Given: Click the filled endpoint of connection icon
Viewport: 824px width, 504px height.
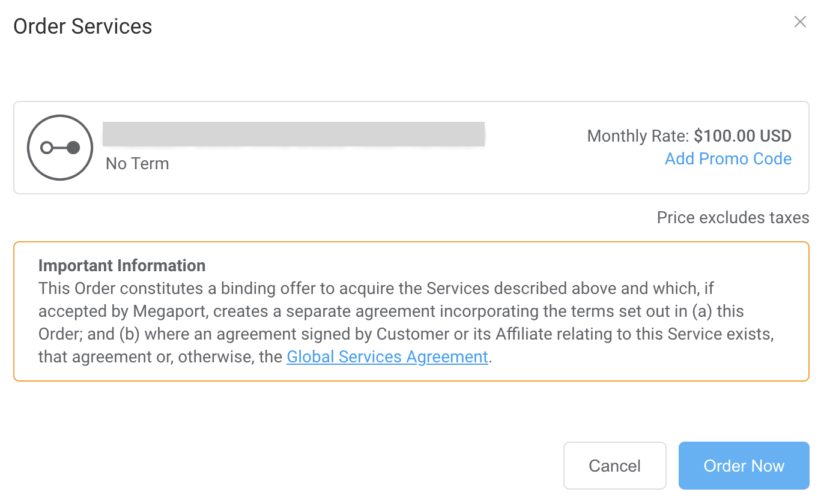Looking at the screenshot, I should click(73, 148).
